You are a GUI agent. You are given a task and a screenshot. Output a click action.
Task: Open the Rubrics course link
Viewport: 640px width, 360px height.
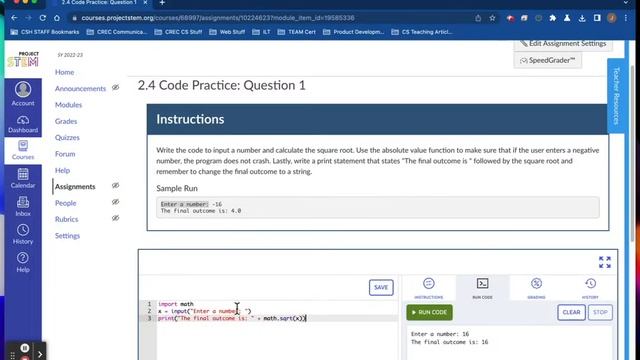(67, 219)
